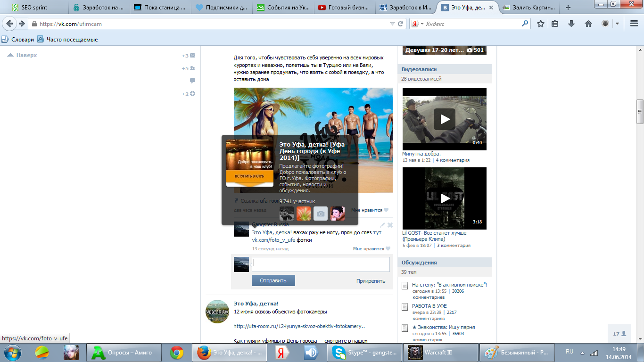Switch to the Пока станица tab
This screenshot has height=362, width=644.
tap(161, 8)
